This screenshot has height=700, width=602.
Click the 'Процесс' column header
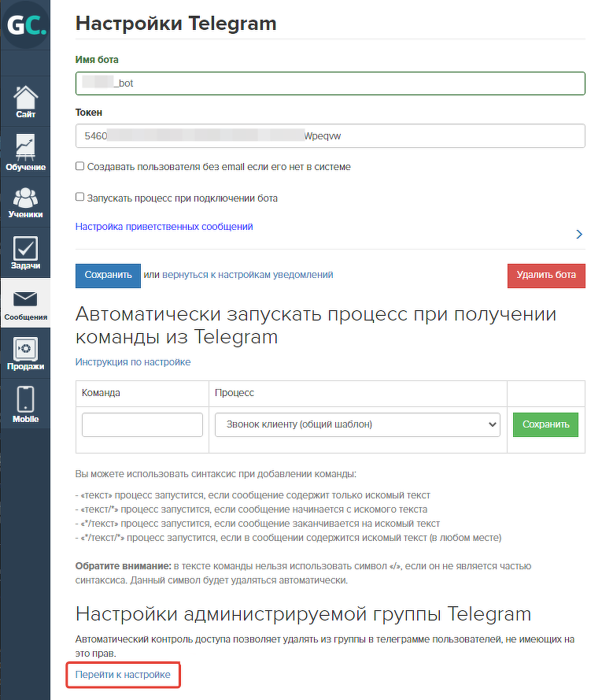tap(235, 393)
